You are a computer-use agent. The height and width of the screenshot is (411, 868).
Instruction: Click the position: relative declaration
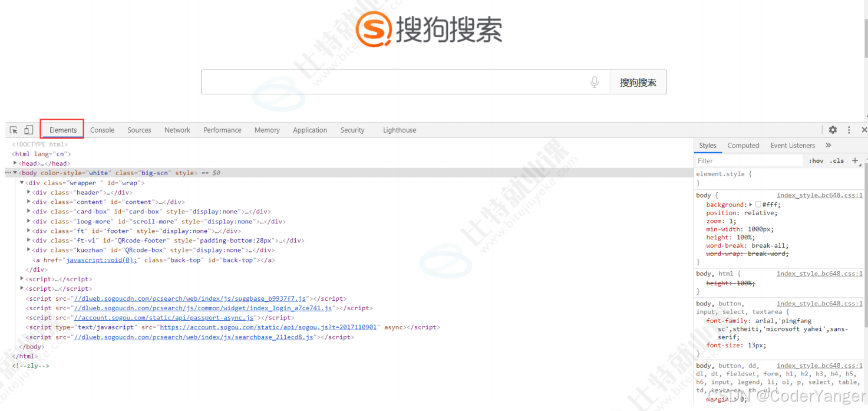pyautogui.click(x=742, y=213)
